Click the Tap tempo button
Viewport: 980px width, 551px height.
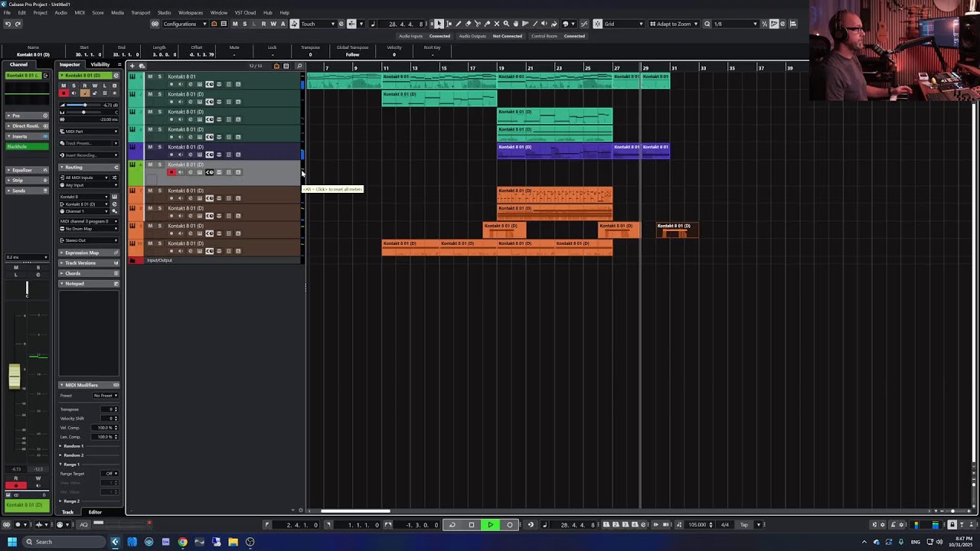click(x=743, y=525)
